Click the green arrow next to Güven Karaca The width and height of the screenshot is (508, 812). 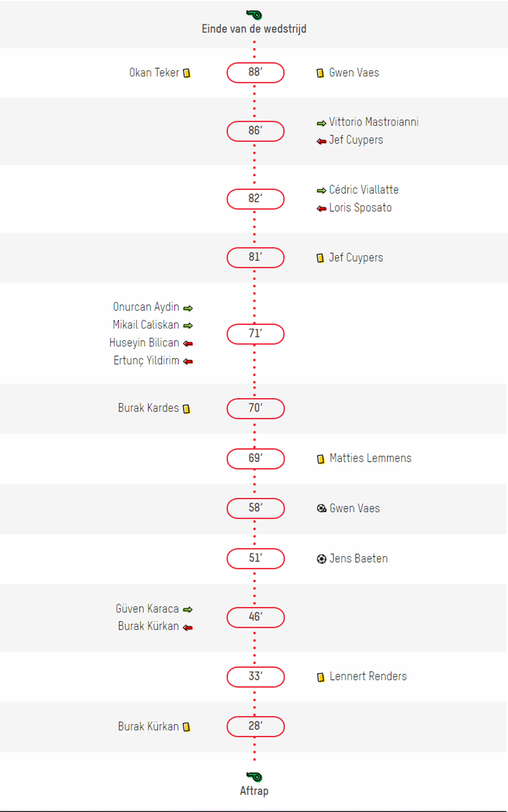[x=188, y=610]
